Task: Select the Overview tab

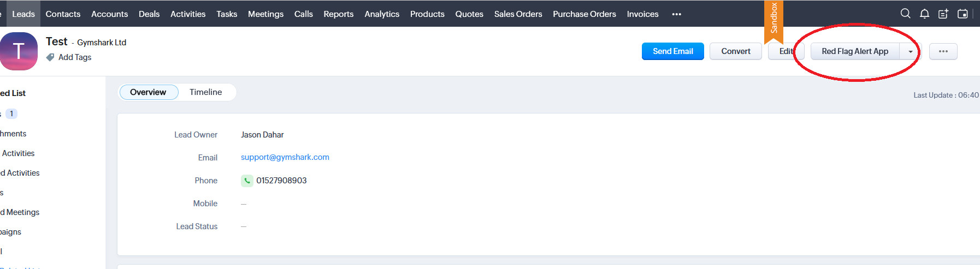Action: [x=148, y=92]
